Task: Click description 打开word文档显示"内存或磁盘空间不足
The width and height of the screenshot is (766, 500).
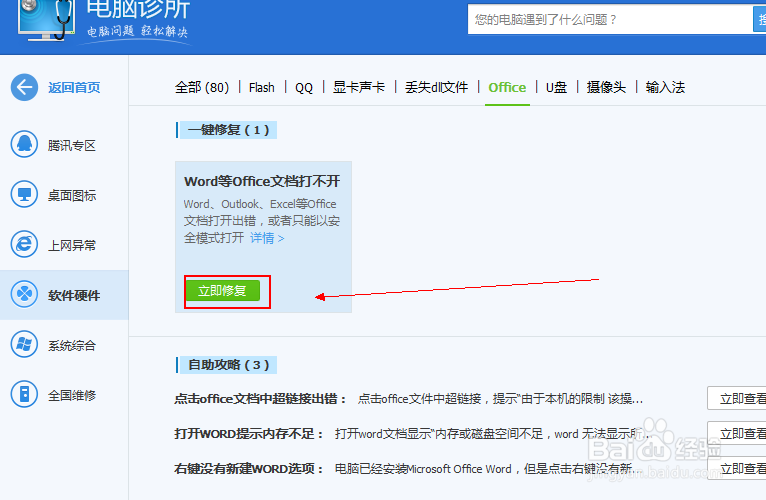Action: (493, 434)
